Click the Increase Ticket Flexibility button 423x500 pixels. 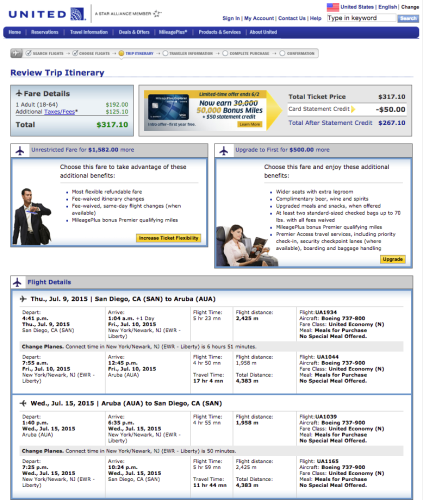coord(168,238)
